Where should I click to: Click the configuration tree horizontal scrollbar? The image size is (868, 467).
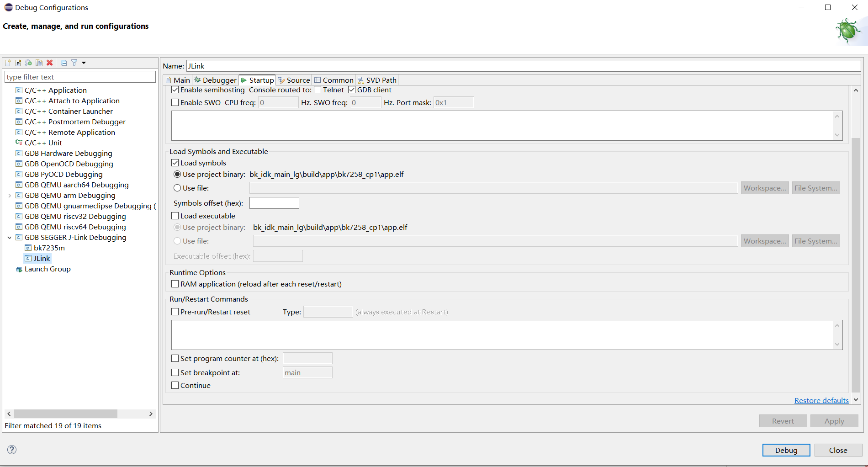[65, 414]
